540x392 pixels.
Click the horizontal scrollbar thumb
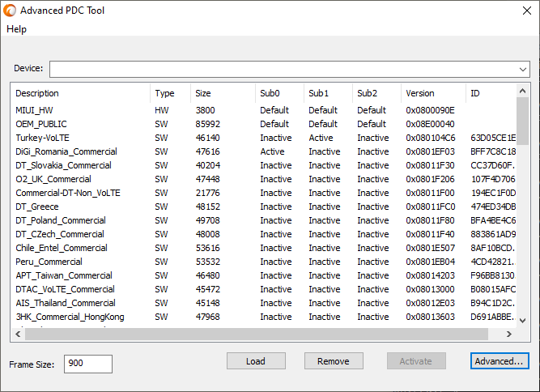257,334
